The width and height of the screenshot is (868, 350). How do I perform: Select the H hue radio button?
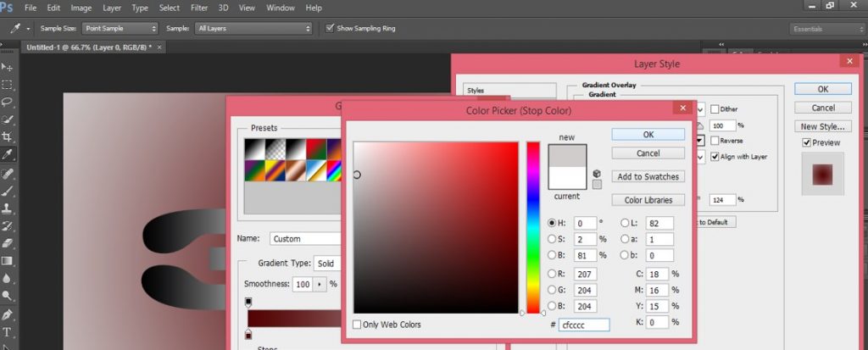coord(552,223)
